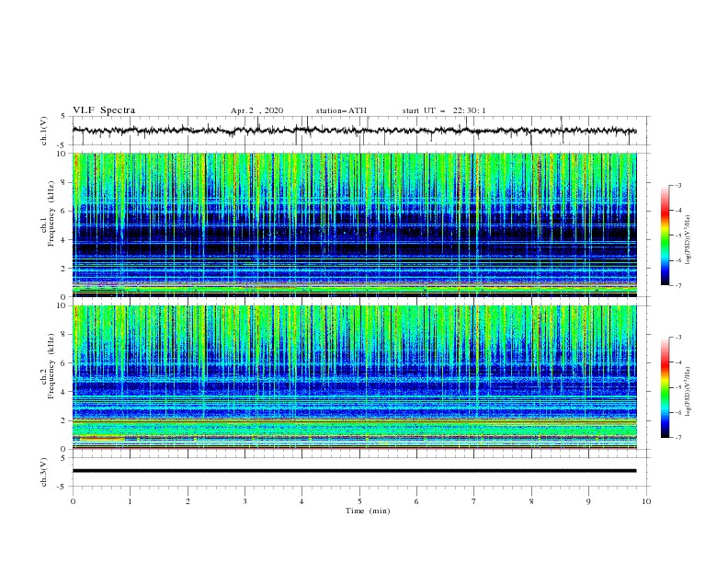
Task: Click the date 'Apr. 2 , 2020'
Action: 256,110
